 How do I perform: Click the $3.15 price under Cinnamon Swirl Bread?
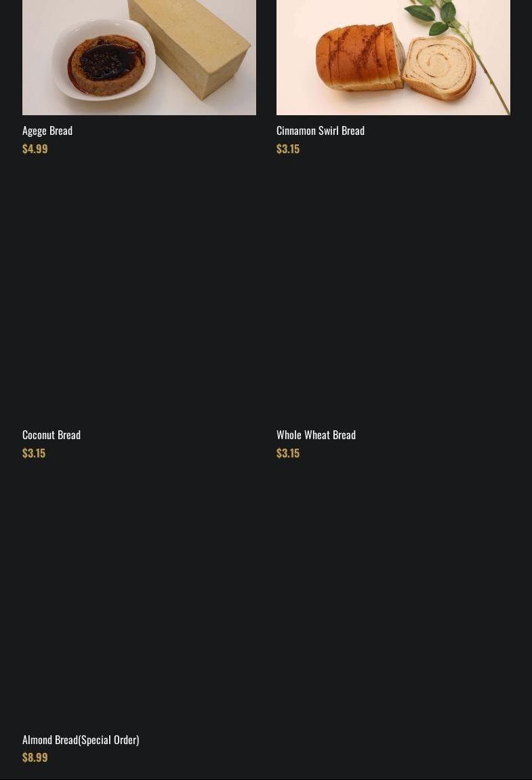tap(287, 148)
